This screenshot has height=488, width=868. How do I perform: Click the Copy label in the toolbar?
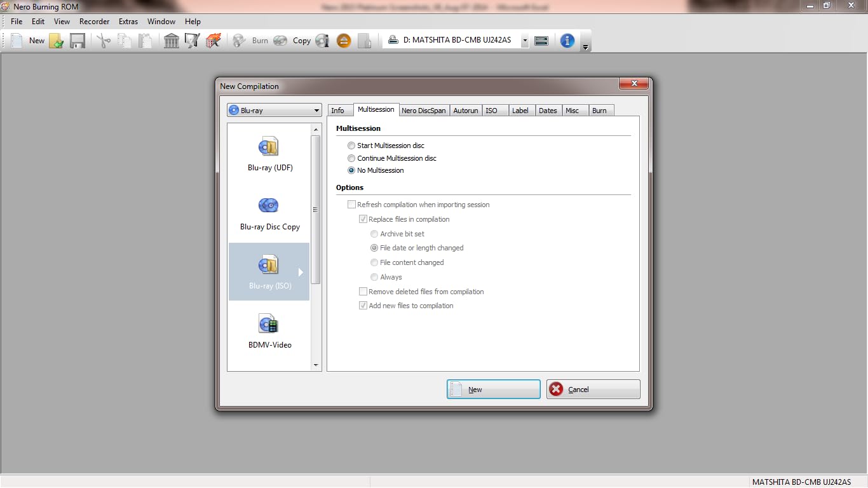pos(302,41)
